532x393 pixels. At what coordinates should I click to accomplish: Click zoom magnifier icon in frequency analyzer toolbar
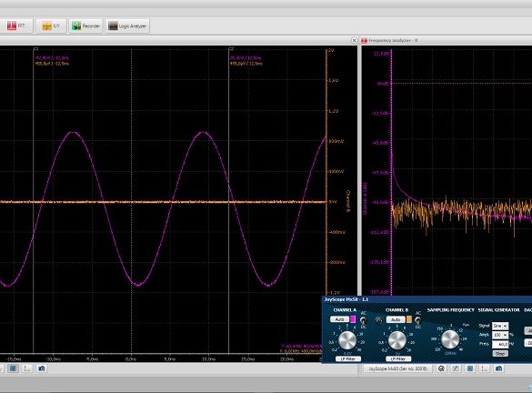point(441,368)
